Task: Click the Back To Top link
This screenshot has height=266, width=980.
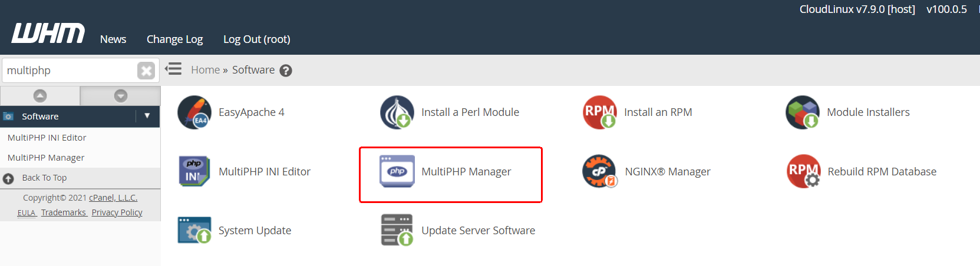Action: click(x=44, y=178)
